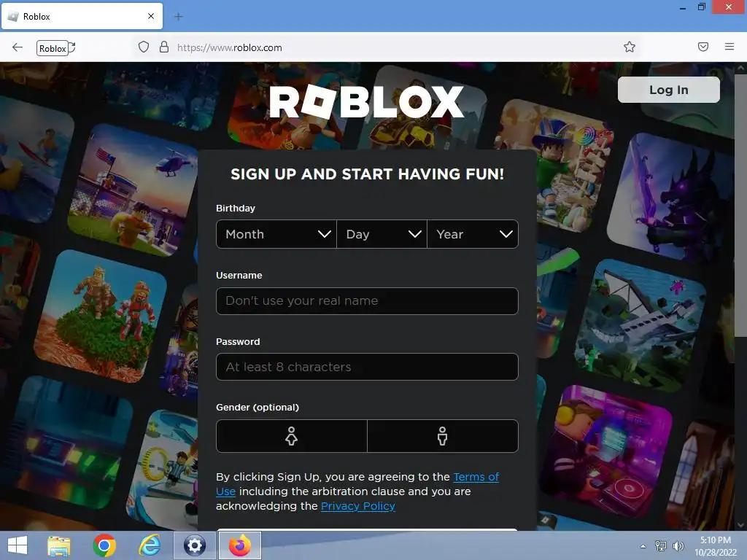The width and height of the screenshot is (747, 560).
Task: Launch Internet Explorer from the taskbar
Action: (149, 545)
